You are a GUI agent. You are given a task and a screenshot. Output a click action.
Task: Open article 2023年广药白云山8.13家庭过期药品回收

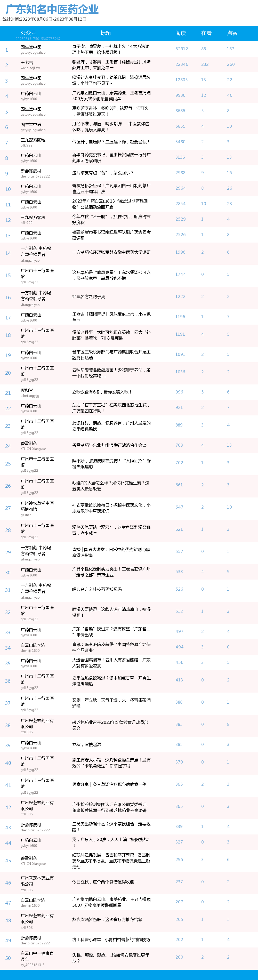pos(110,204)
